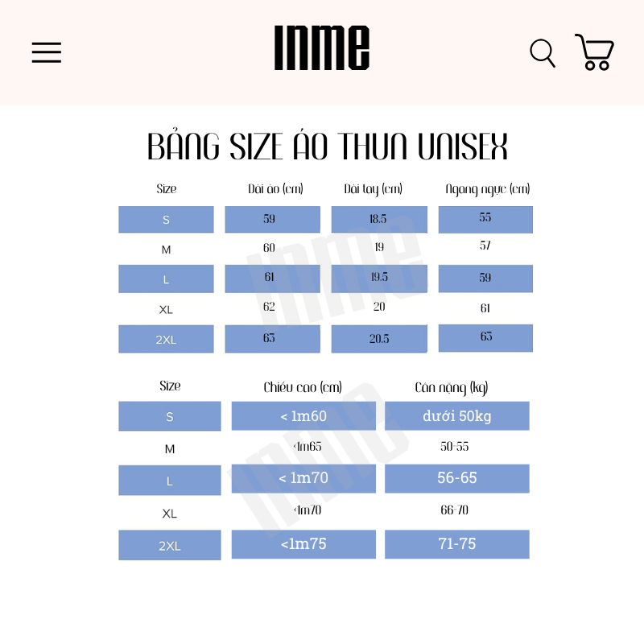
Task: Click the '< 1m60' height cell
Action: [x=303, y=416]
